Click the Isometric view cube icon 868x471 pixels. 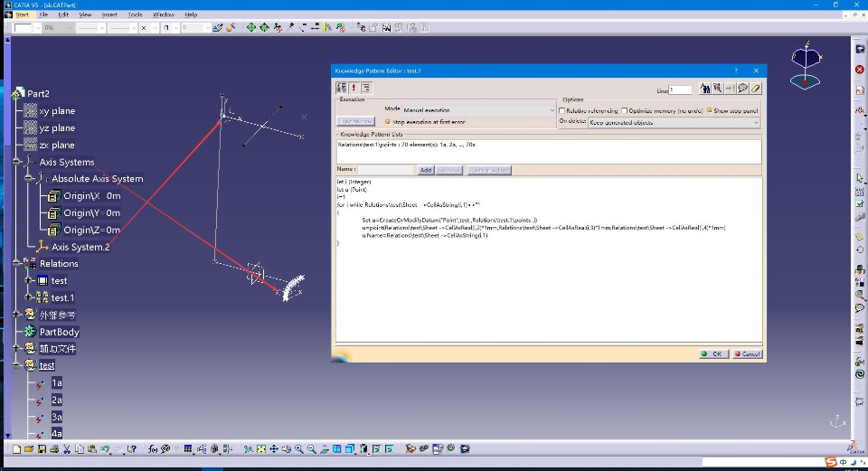coord(350,449)
